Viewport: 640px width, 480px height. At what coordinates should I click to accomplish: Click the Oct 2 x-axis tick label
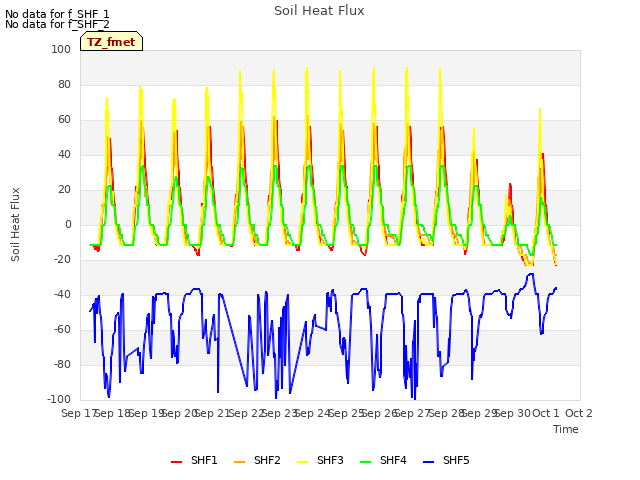tap(579, 413)
